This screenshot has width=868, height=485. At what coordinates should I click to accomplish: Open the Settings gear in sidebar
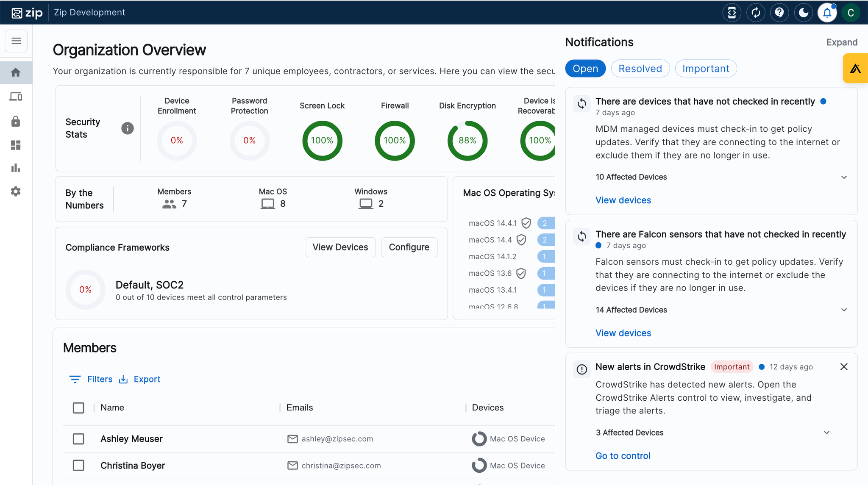click(x=16, y=191)
